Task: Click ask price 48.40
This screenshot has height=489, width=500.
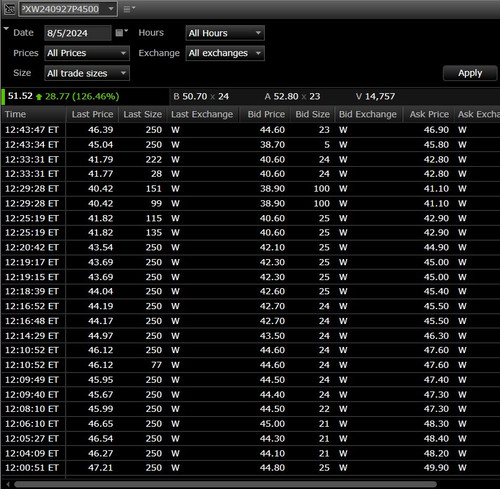Action: 436,439
